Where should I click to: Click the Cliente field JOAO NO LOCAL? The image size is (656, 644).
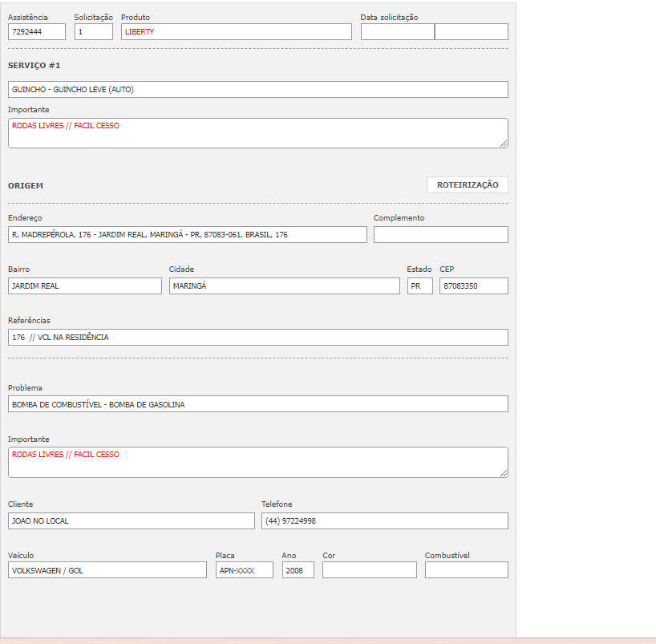[x=132, y=521]
